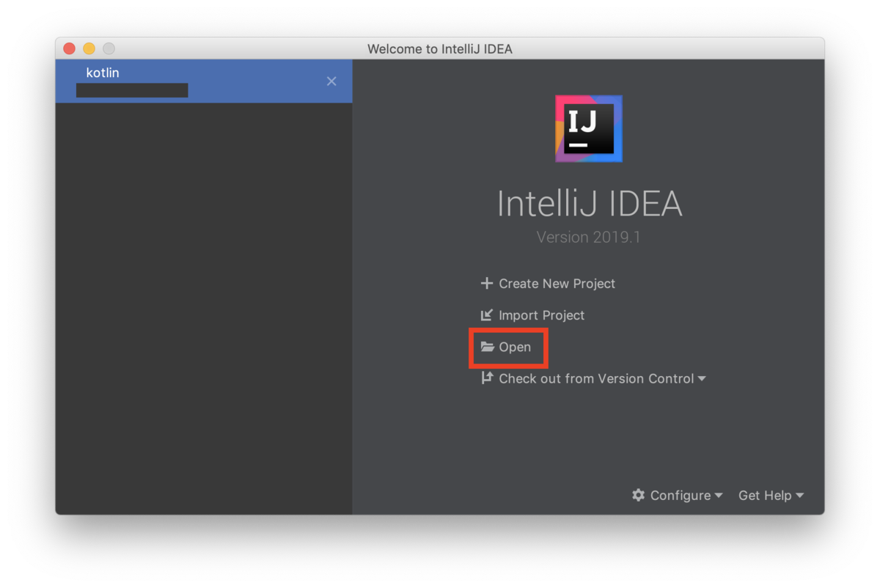Image resolution: width=880 pixels, height=588 pixels.
Task: Click the IntelliJ IDEA IJ logo
Action: 589,128
